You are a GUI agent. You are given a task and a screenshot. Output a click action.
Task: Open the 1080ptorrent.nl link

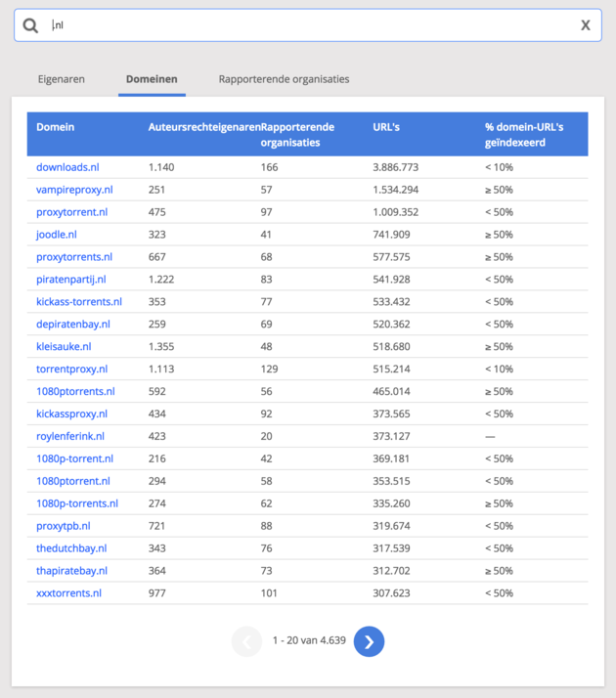(73, 481)
